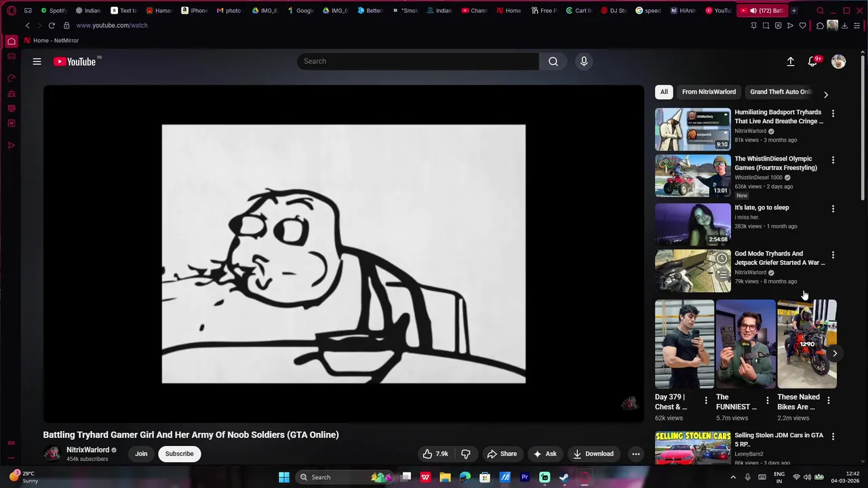This screenshot has height=488, width=868.
Task: Open the browser downloads icon
Action: (x=845, y=26)
